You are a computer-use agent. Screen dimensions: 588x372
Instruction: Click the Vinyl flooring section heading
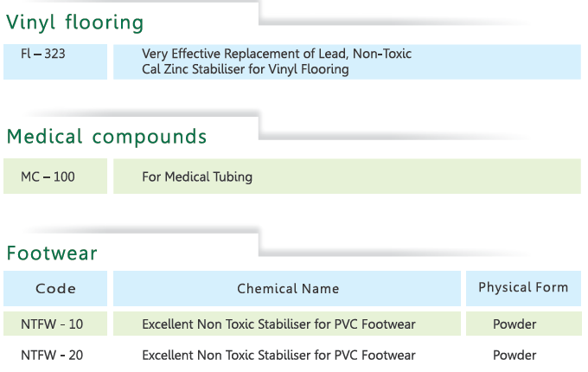click(x=74, y=22)
